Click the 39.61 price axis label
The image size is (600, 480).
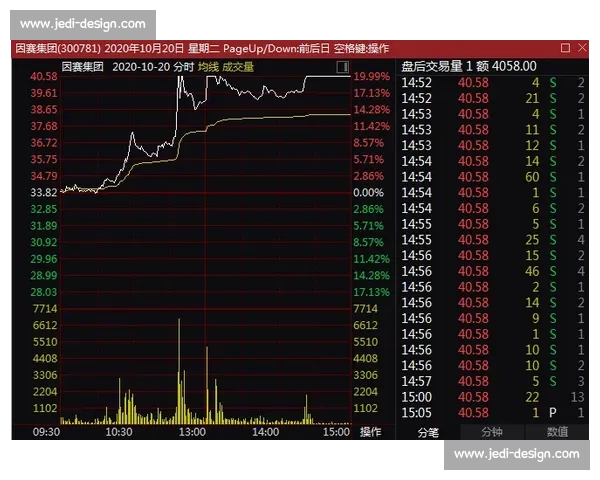pyautogui.click(x=44, y=93)
